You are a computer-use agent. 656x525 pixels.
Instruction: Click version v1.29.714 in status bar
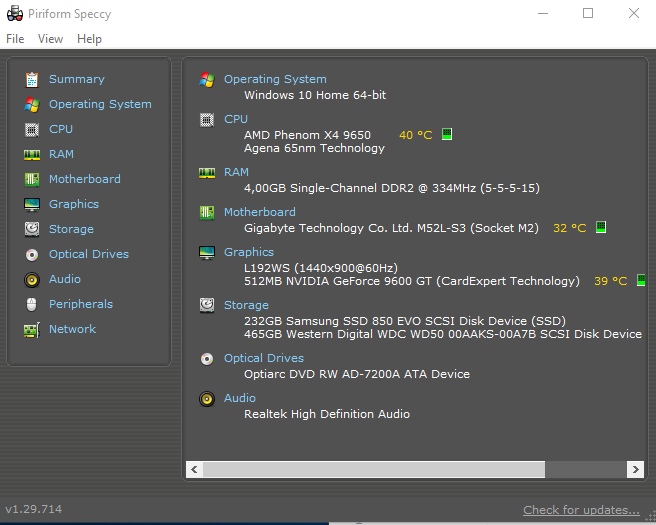[33, 509]
